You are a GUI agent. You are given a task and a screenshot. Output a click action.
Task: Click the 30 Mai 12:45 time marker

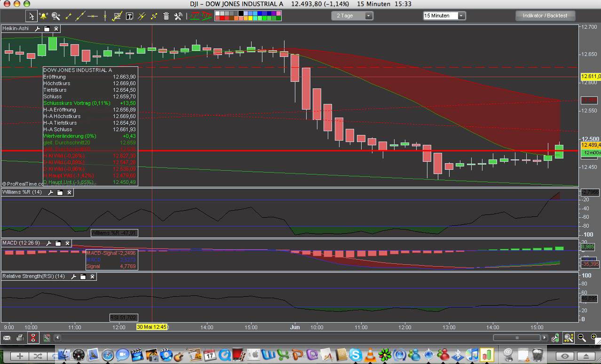(152, 326)
